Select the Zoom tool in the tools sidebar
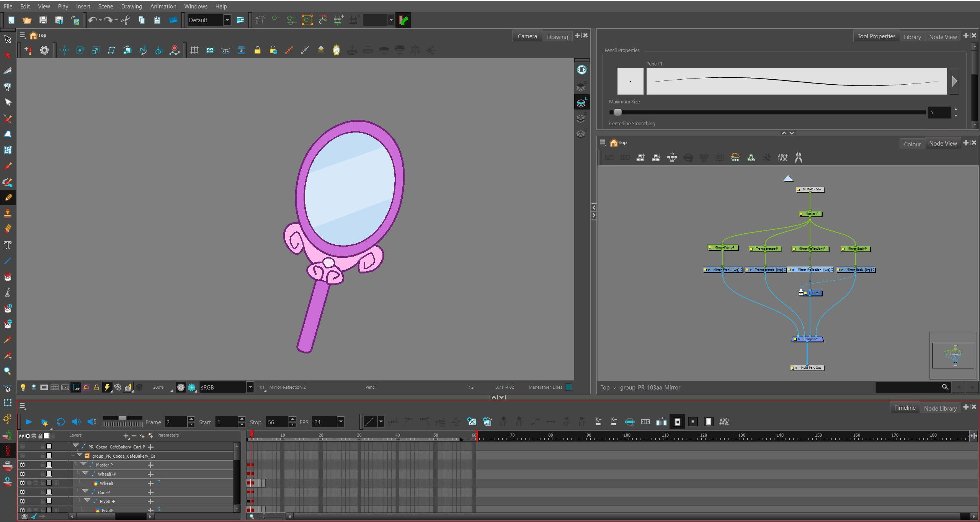 8,371
